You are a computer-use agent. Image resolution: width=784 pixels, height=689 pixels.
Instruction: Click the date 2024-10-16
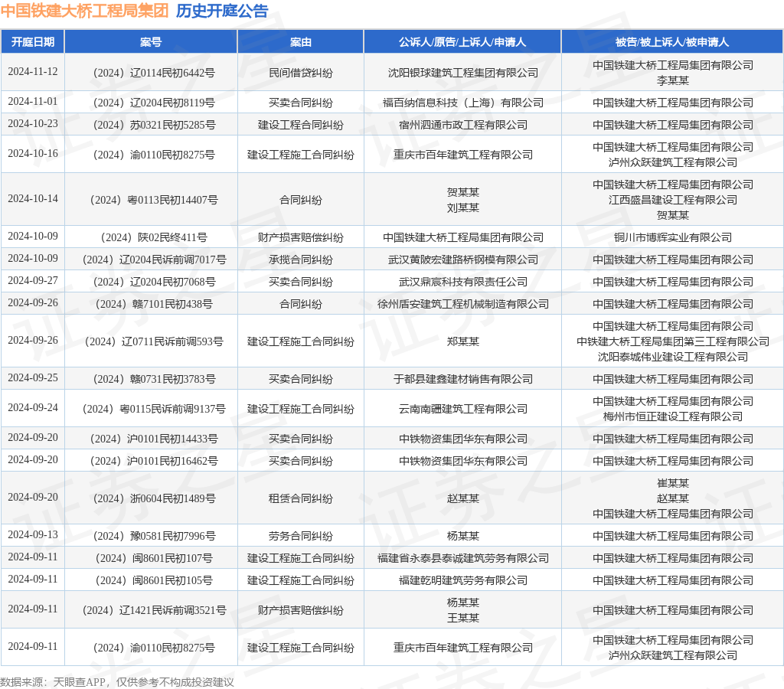pyautogui.click(x=32, y=154)
